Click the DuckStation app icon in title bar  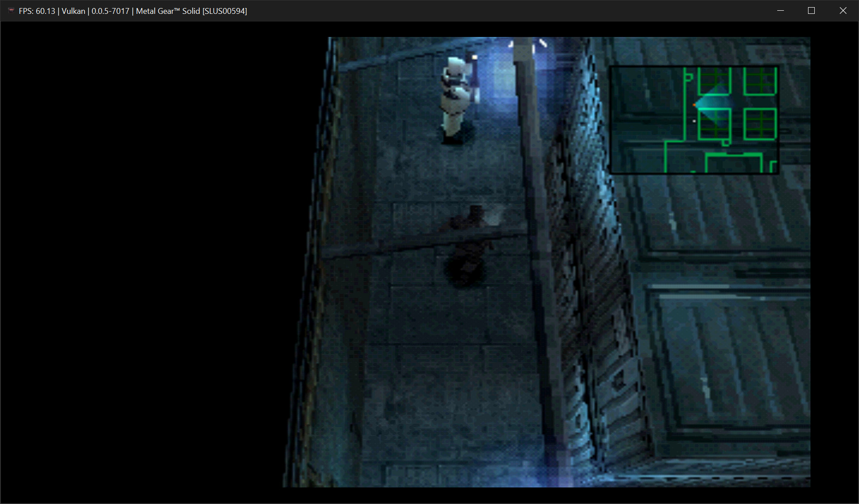click(11, 10)
